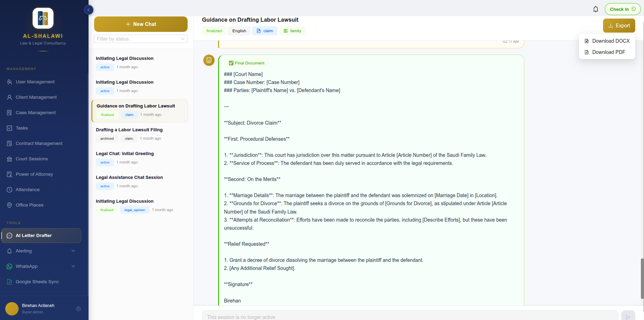
Task: Open the Contract Management panel
Action: pyautogui.click(x=38, y=143)
